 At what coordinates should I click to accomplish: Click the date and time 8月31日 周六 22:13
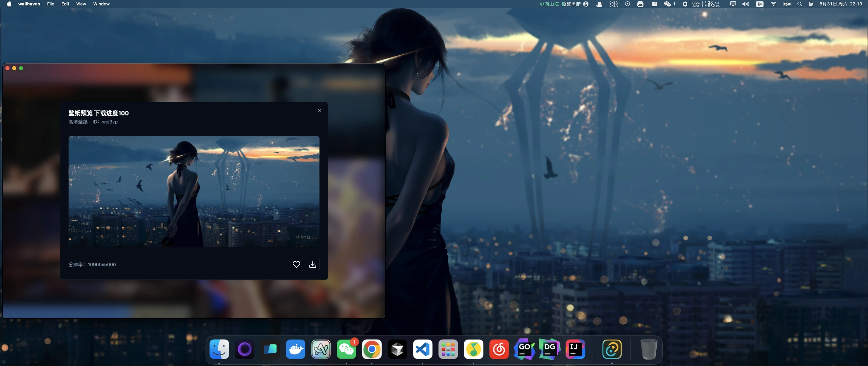[841, 4]
